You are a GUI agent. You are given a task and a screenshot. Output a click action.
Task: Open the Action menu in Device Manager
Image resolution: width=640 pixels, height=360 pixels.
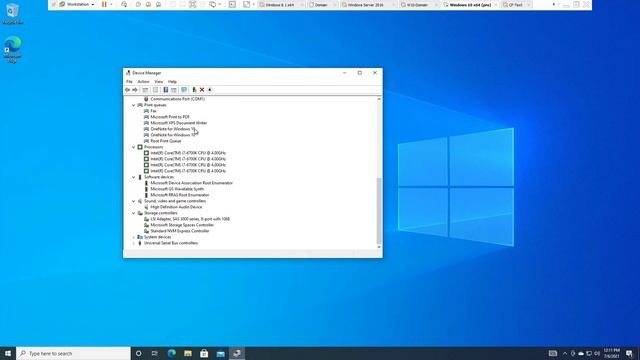(143, 82)
